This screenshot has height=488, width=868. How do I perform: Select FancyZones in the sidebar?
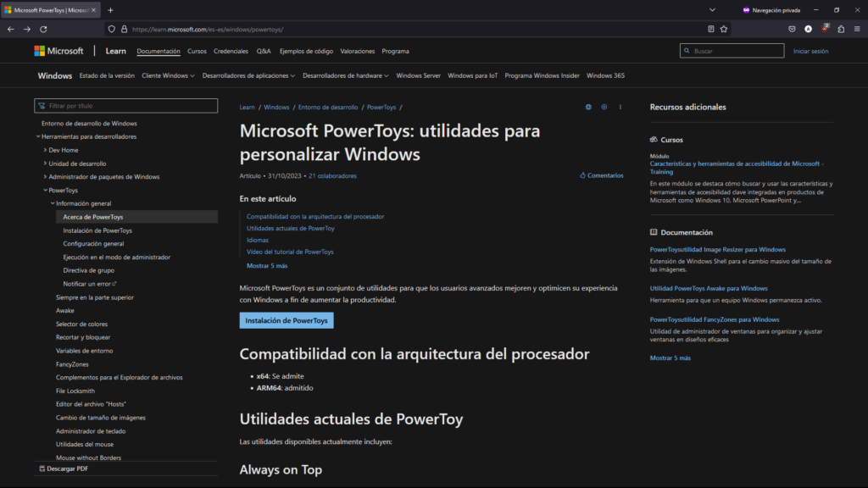(x=72, y=364)
